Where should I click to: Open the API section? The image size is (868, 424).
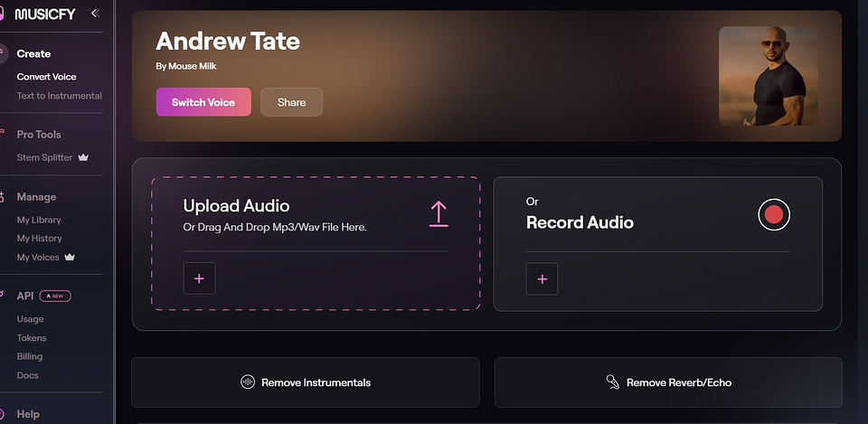pos(25,297)
